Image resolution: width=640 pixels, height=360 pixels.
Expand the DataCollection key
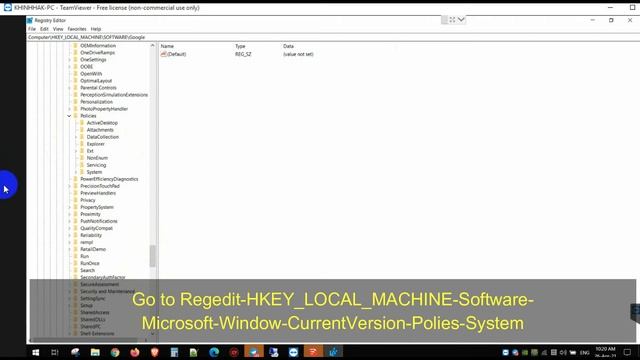tap(76, 137)
